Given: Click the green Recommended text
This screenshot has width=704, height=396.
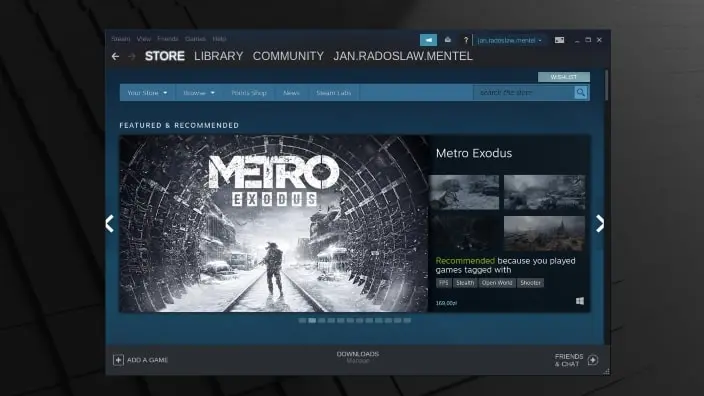Looking at the screenshot, I should pyautogui.click(x=465, y=261).
